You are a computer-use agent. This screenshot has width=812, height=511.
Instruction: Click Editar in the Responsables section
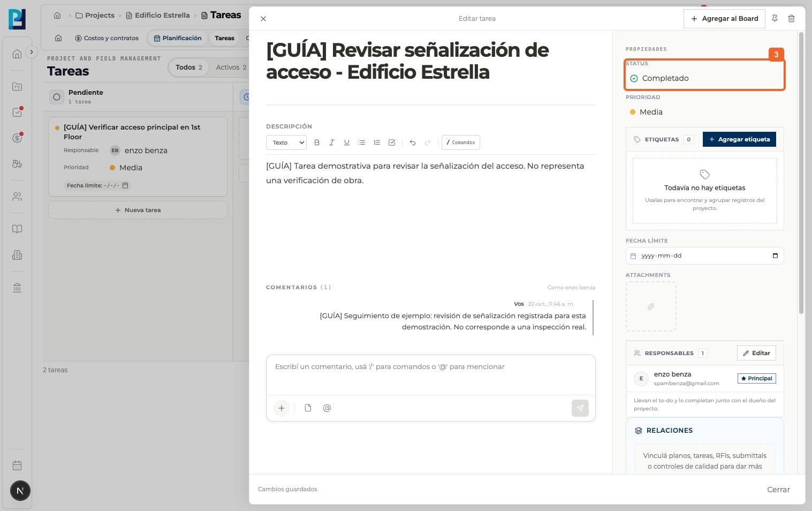pos(756,353)
